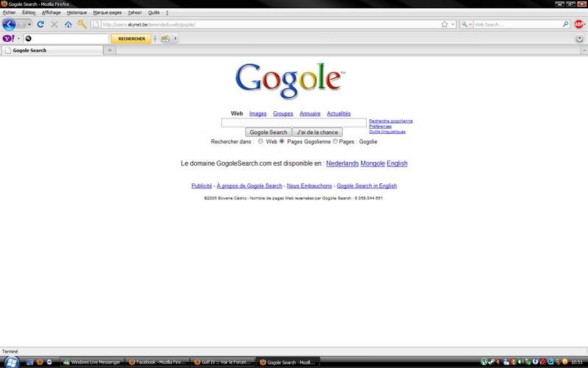Open the home page via the house icon
This screenshot has width=588, height=368.
pyautogui.click(x=68, y=24)
